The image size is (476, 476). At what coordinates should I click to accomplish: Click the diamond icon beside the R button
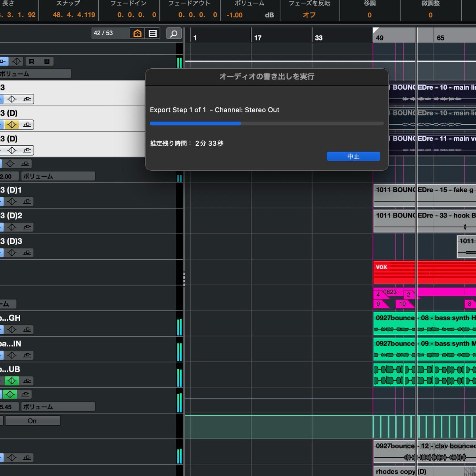tap(17, 62)
